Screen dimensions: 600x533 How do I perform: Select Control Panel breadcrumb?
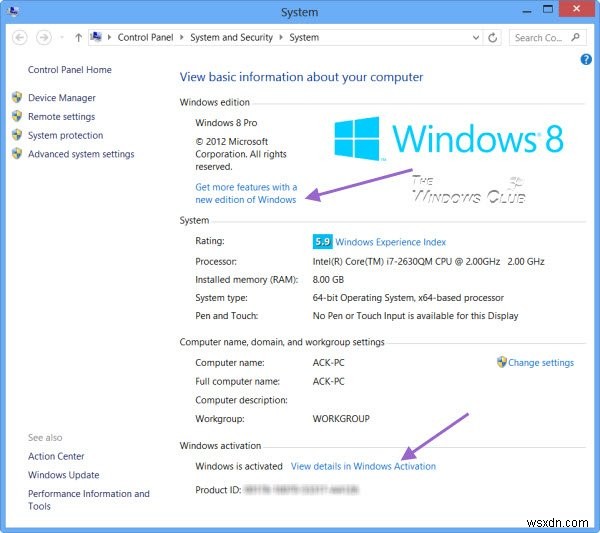click(x=145, y=37)
